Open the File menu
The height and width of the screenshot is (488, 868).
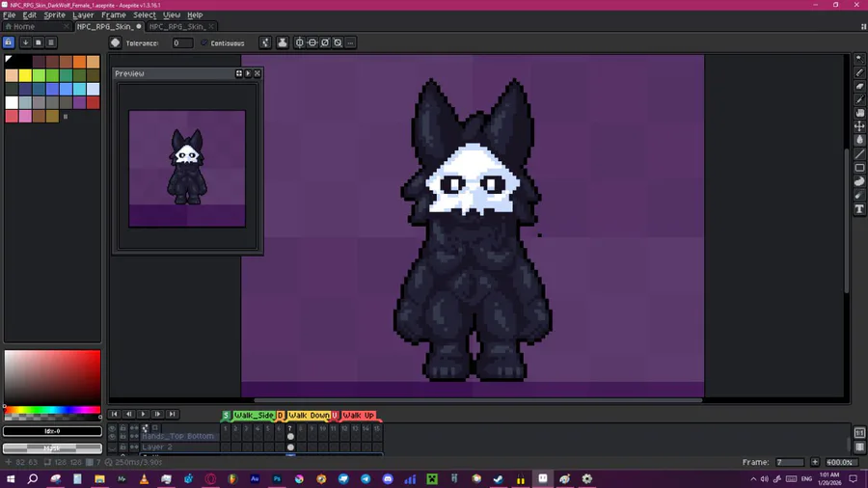click(x=10, y=14)
